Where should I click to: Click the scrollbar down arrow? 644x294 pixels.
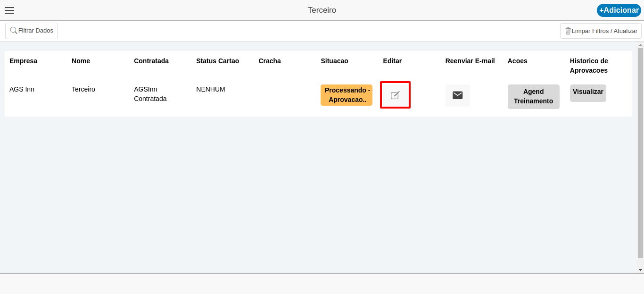[x=640, y=270]
